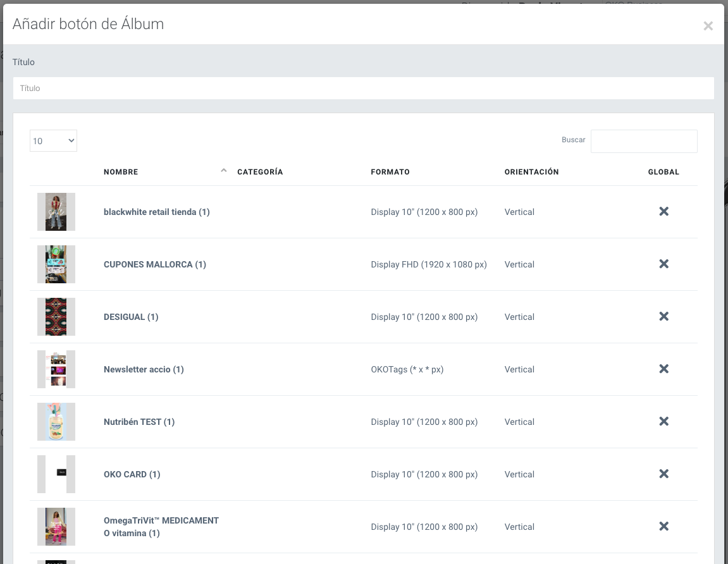Click Display 10" format in Nutribén TEST row
Screen dimensions: 728x564
click(424, 422)
